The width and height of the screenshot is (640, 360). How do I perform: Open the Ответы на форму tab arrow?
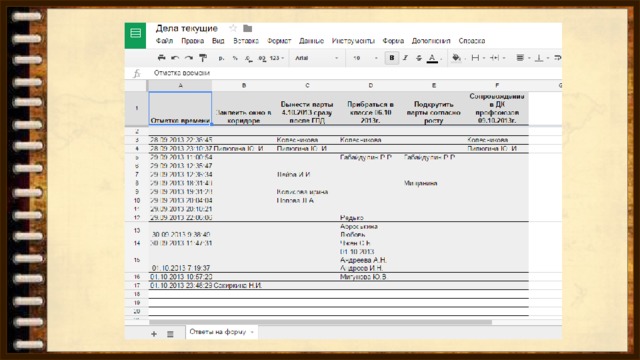pos(252,332)
